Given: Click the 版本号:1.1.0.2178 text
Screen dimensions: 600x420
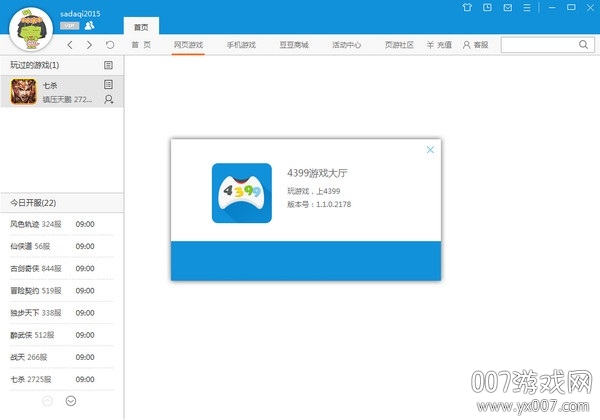Looking at the screenshot, I should coord(319,204).
